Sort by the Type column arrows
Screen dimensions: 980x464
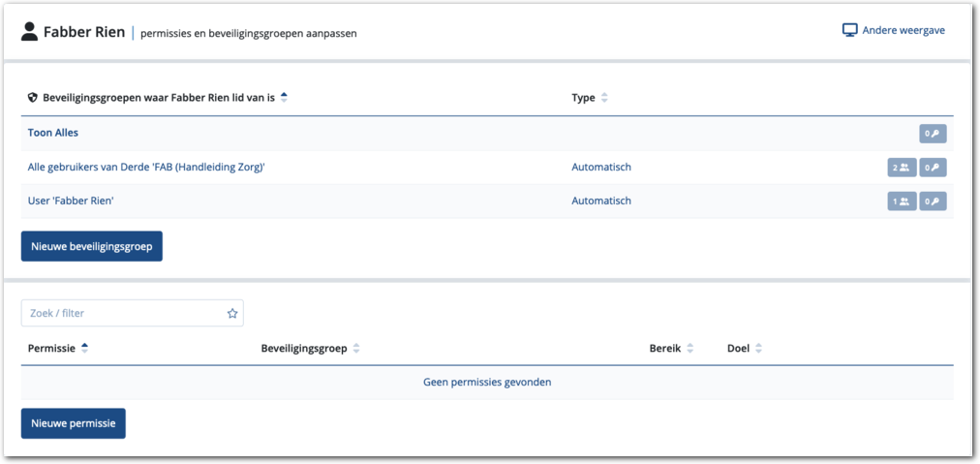click(x=604, y=98)
